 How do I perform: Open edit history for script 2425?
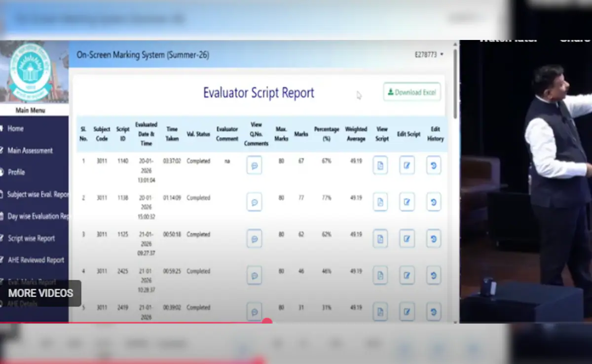[x=433, y=275]
